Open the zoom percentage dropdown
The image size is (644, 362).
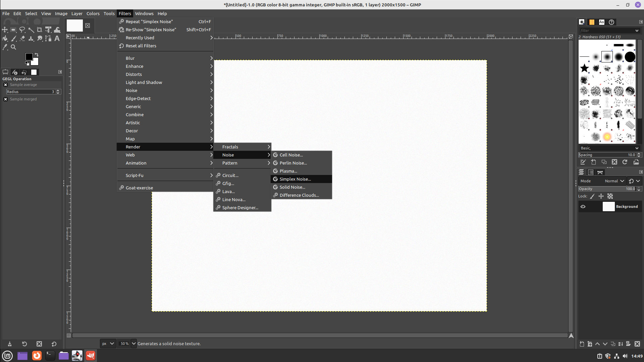[x=133, y=344]
